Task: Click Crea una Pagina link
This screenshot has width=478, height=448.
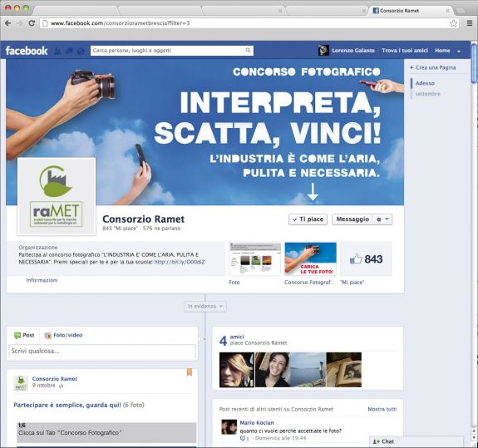Action: [x=433, y=67]
